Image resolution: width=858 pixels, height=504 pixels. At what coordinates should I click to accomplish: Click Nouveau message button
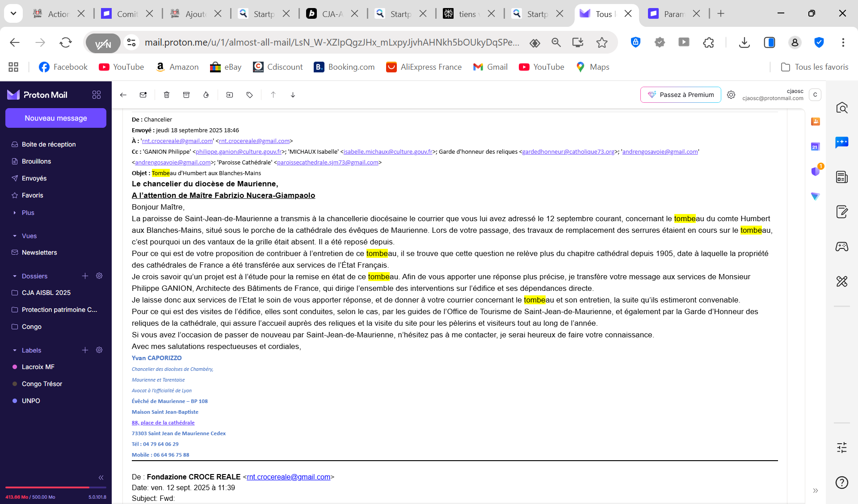coord(56,118)
